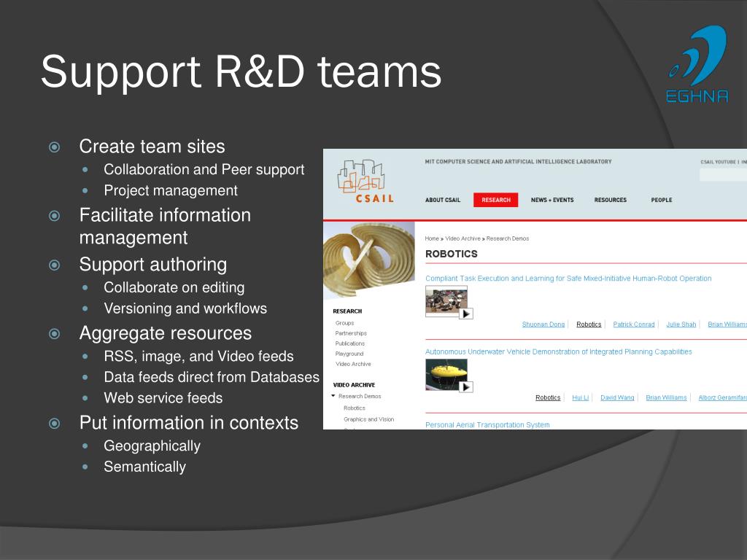Open the NEWS + EVENTS menu
The height and width of the screenshot is (560, 747).
click(552, 200)
